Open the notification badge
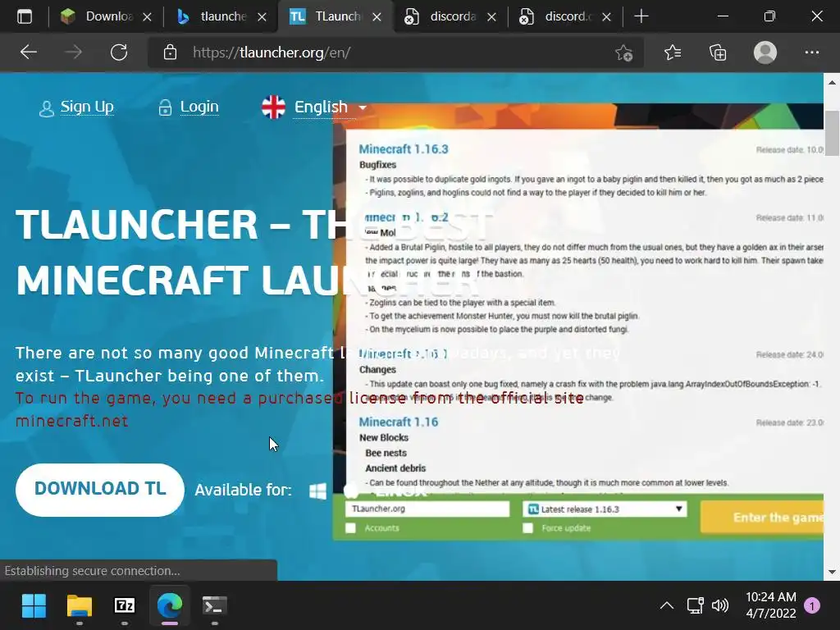 click(812, 606)
